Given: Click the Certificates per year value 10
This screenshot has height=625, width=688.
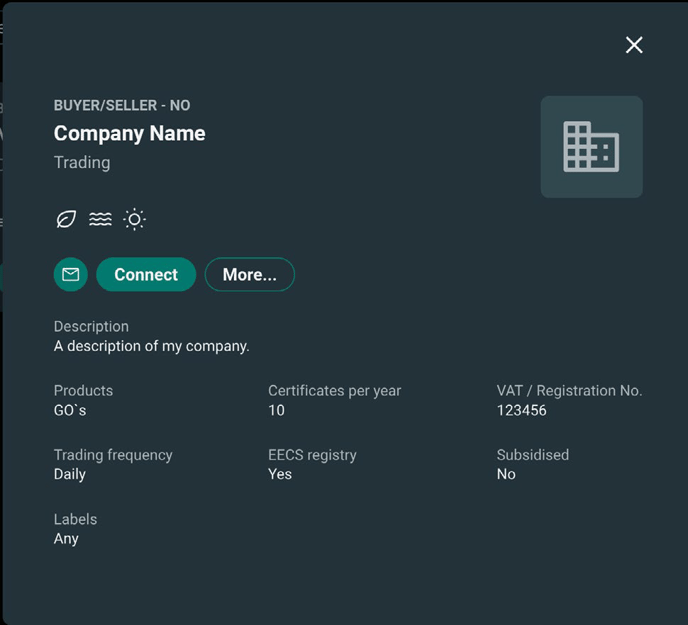Looking at the screenshot, I should [x=276, y=410].
